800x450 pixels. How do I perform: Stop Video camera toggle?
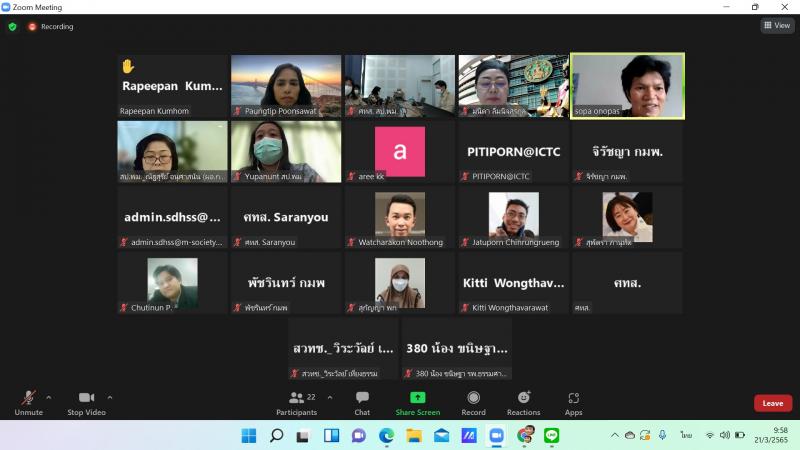click(86, 403)
